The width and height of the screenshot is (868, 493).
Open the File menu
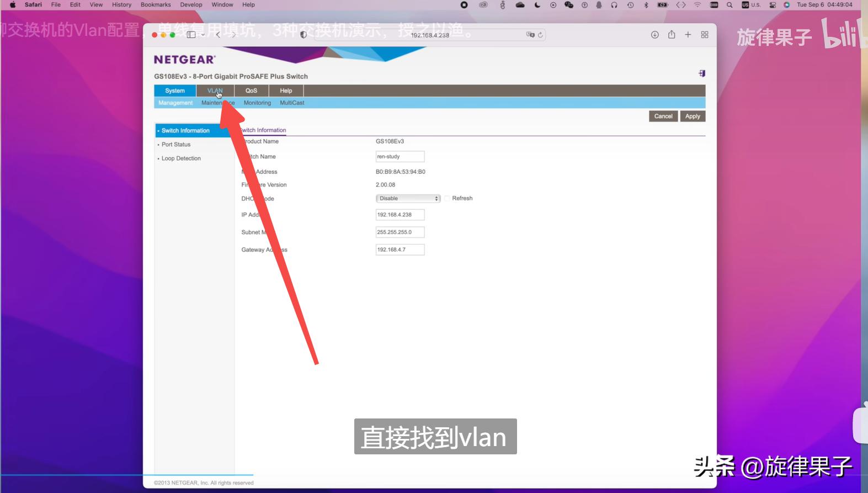tap(56, 4)
